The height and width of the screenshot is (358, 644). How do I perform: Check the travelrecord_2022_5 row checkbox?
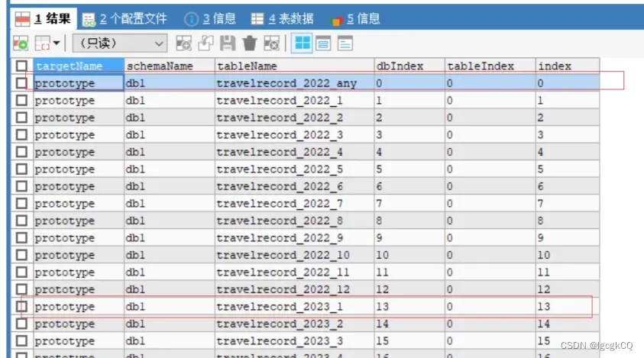click(21, 169)
